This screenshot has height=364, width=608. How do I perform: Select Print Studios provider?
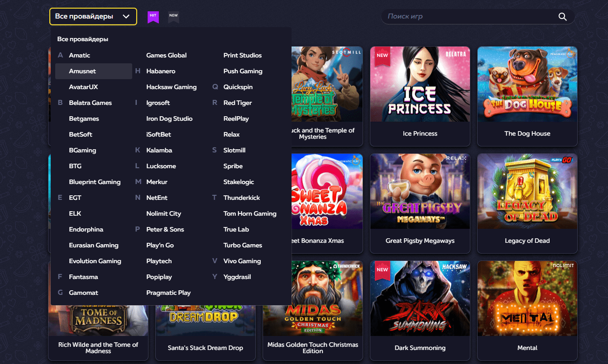(243, 55)
